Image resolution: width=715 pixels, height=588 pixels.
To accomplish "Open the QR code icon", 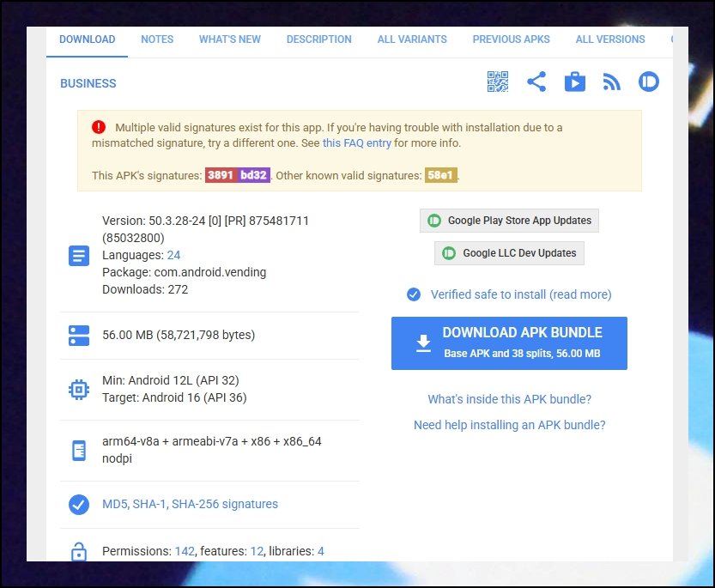I will [x=498, y=82].
